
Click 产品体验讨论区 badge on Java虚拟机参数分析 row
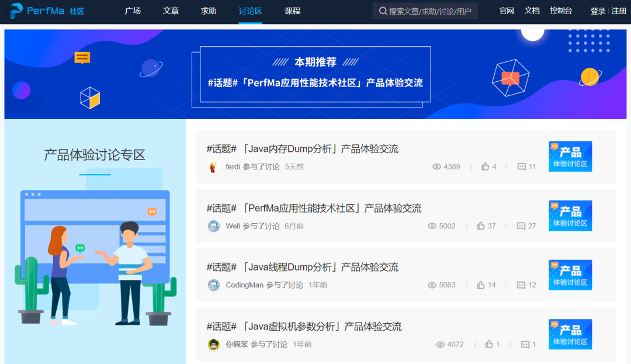570,334
